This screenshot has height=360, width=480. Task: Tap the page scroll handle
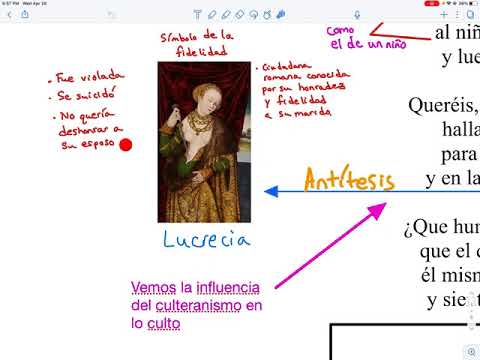pos(471,310)
